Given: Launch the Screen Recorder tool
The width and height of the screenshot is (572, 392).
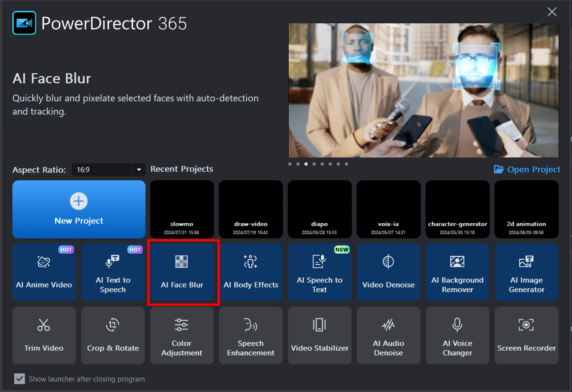Looking at the screenshot, I should tap(526, 335).
